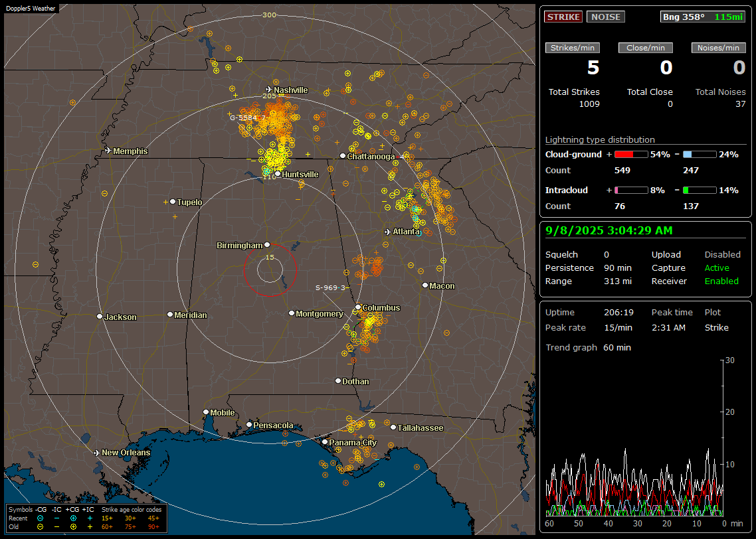The height and width of the screenshot is (539, 756).
Task: Click the Columbus city dot marker
Action: coord(358,307)
